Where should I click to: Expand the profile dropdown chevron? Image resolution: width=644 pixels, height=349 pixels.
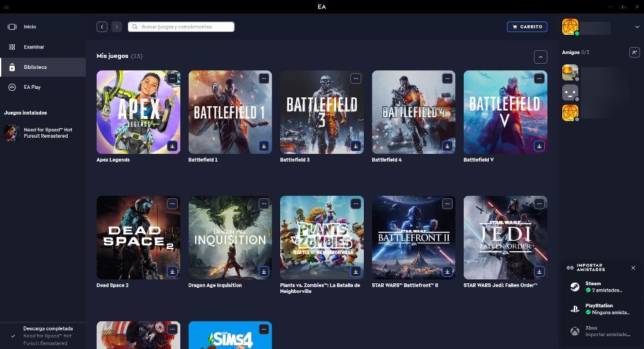click(x=637, y=26)
